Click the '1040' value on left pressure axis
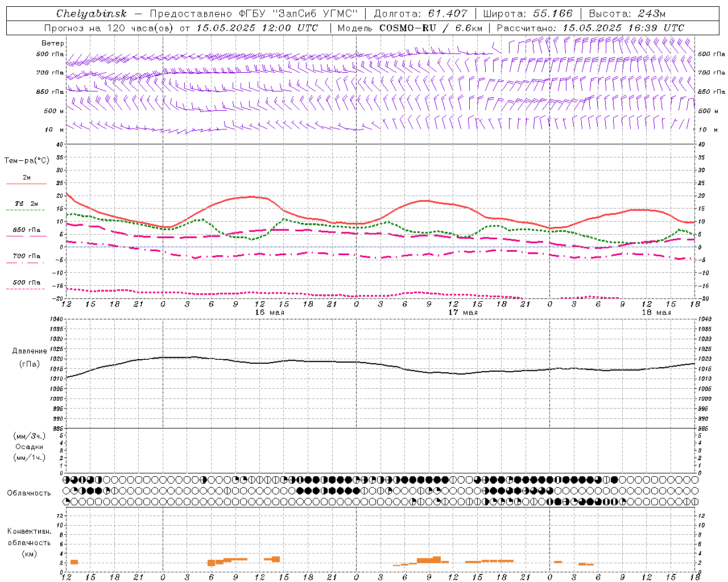The height and width of the screenshot is (582, 728). click(x=57, y=319)
